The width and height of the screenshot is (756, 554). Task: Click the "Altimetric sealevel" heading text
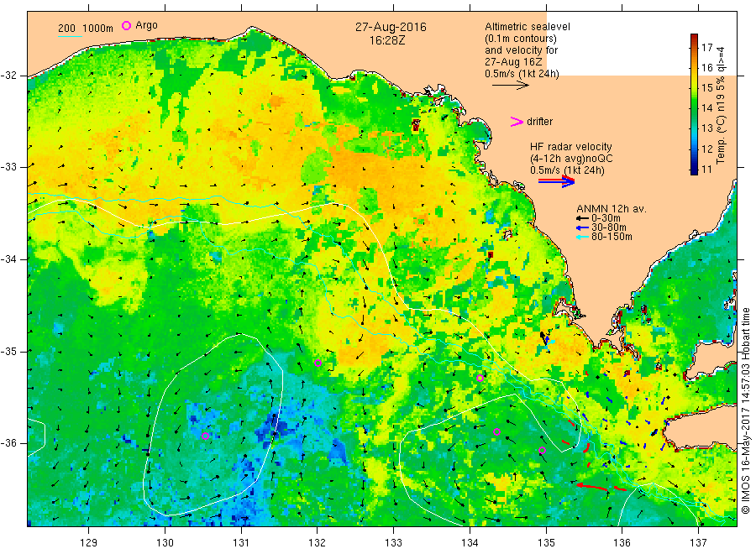pyautogui.click(x=528, y=27)
